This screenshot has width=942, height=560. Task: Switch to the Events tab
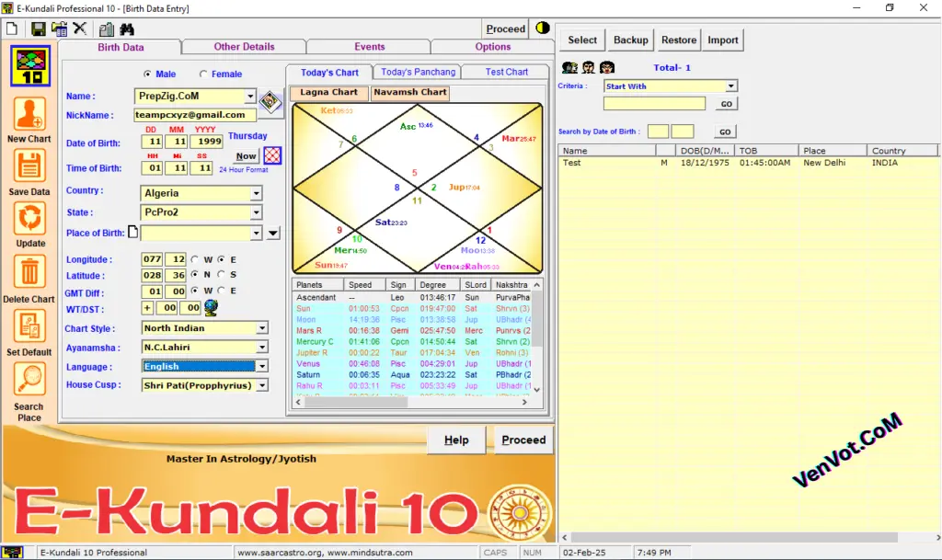pyautogui.click(x=370, y=47)
